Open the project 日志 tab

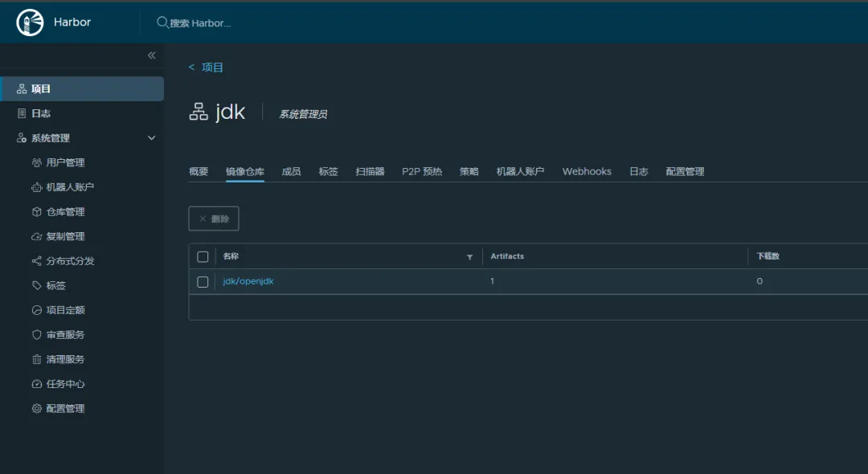[x=639, y=171]
